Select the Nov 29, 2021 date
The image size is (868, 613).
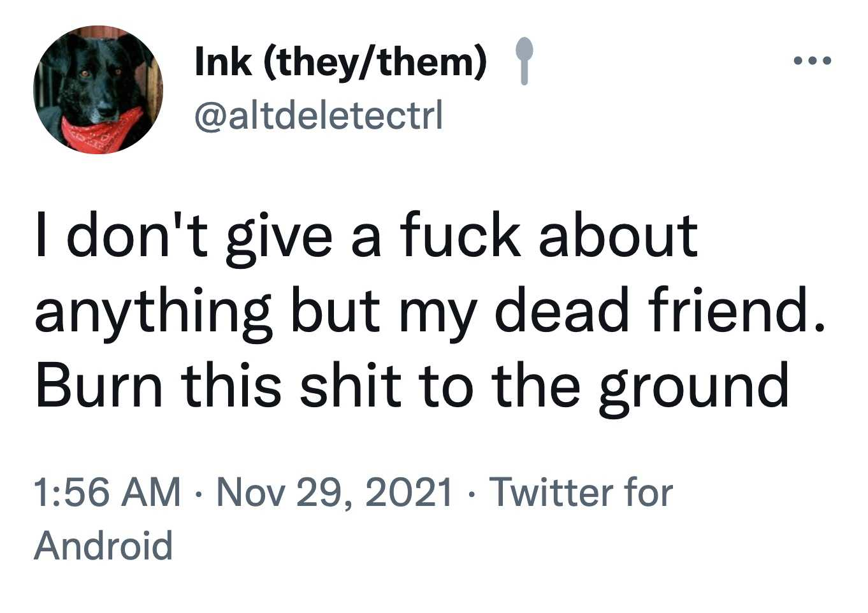click(x=334, y=493)
